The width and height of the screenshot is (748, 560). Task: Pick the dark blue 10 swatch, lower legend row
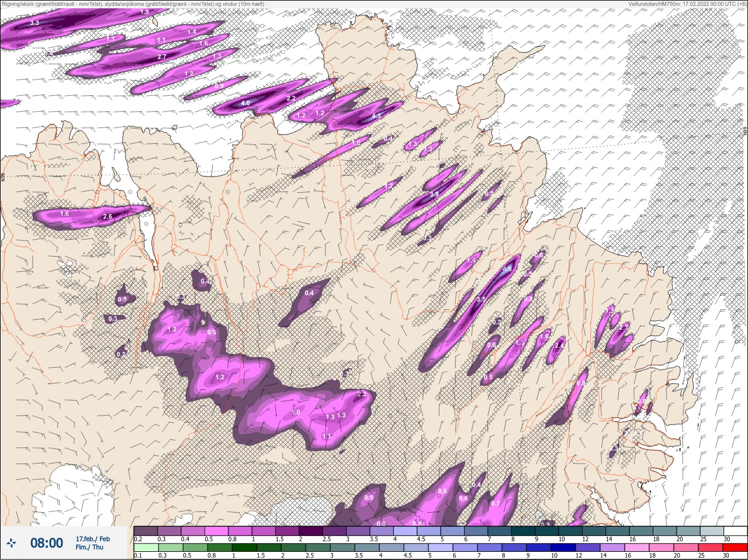click(x=563, y=548)
